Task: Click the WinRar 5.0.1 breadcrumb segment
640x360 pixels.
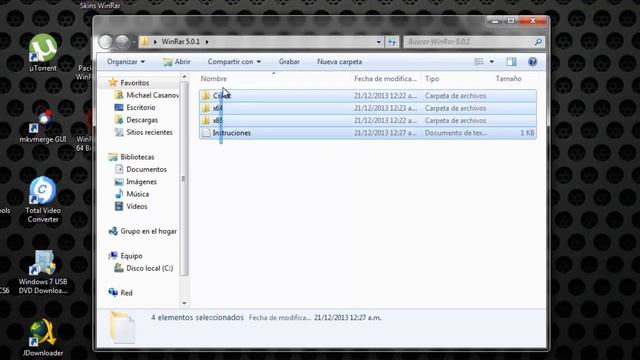Action: [180, 42]
